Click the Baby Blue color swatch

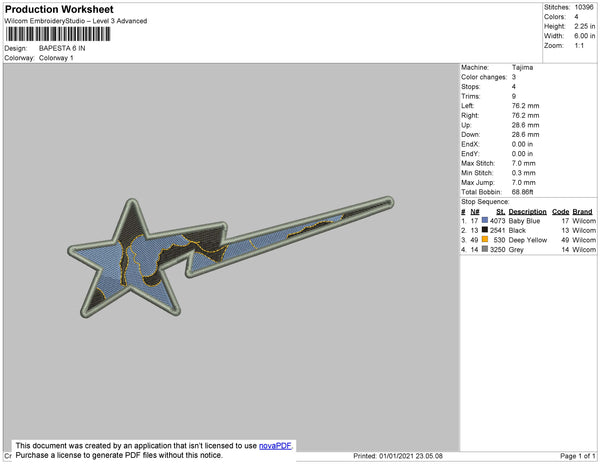(485, 220)
